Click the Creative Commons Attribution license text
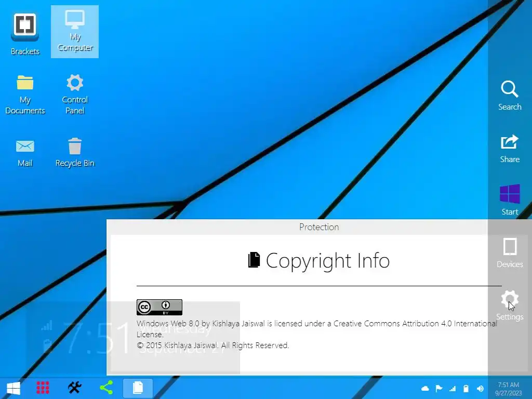The width and height of the screenshot is (532, 399). [316, 329]
